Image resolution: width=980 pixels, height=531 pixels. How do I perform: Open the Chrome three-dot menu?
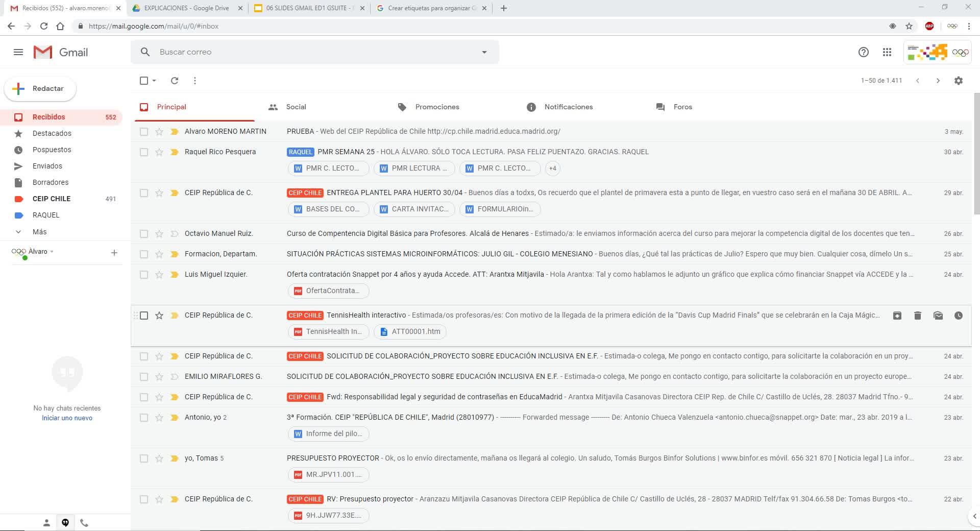click(x=969, y=26)
